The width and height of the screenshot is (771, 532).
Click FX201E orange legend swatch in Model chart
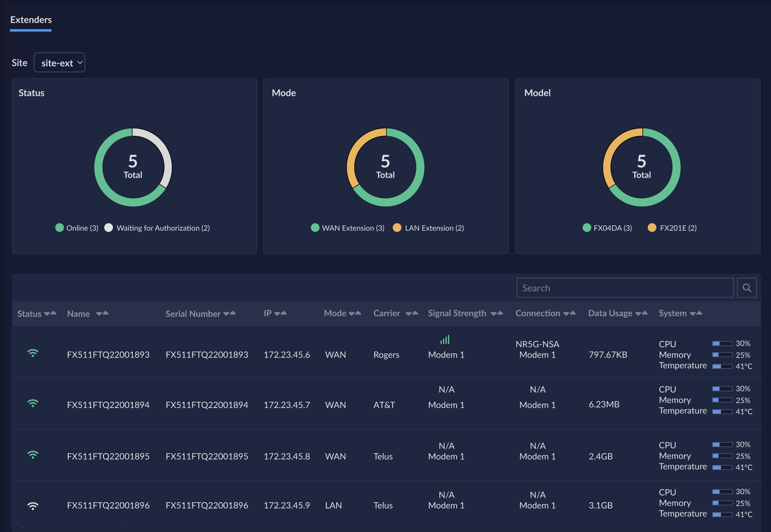[652, 228]
